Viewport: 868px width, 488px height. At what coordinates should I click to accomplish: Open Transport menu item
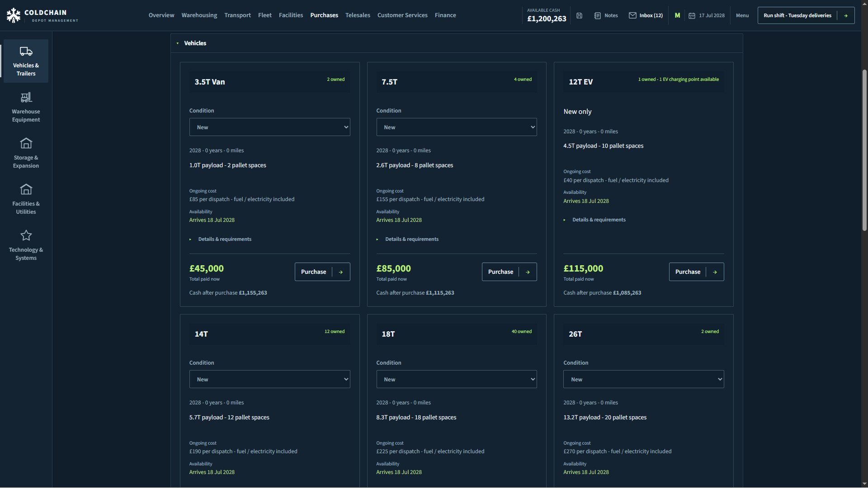pos(237,15)
